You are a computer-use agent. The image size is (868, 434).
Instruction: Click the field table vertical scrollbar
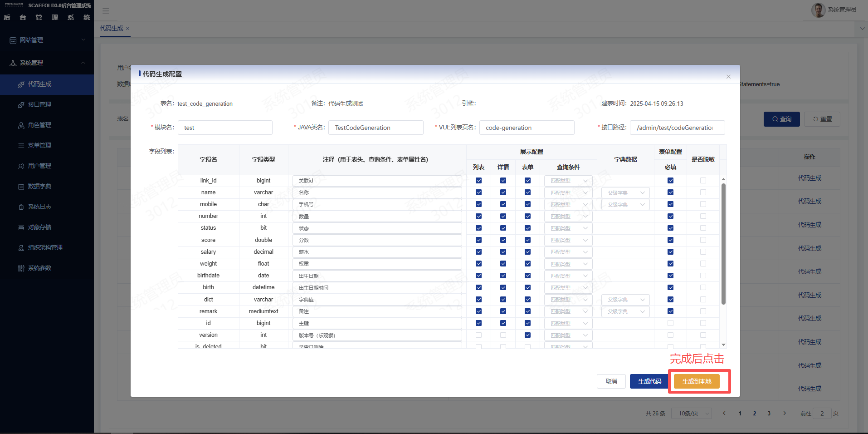point(723,243)
